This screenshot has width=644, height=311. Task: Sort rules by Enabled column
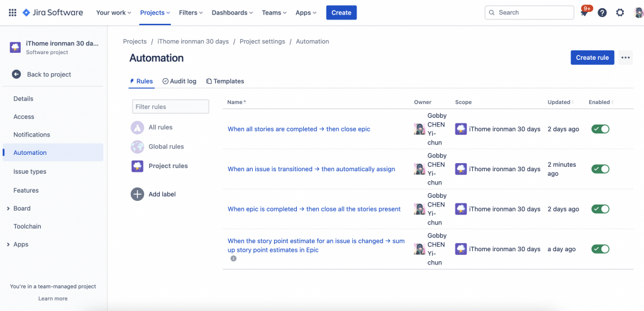click(601, 102)
